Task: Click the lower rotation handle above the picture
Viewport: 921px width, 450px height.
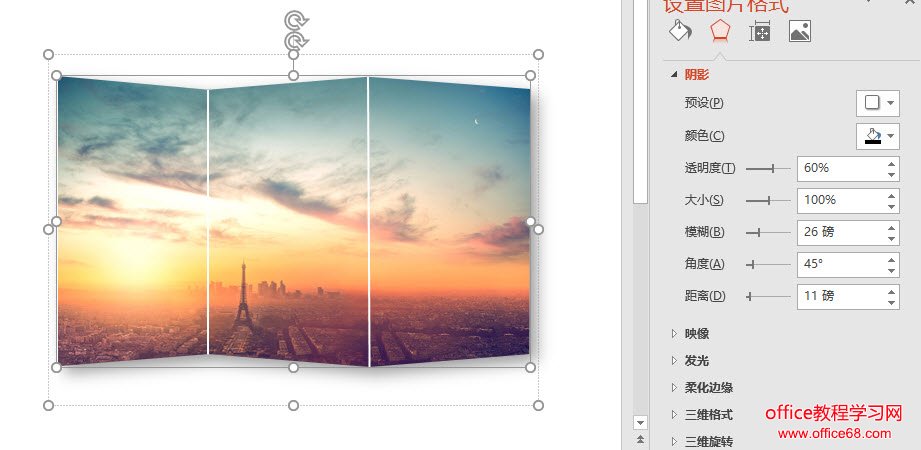Action: pyautogui.click(x=294, y=41)
